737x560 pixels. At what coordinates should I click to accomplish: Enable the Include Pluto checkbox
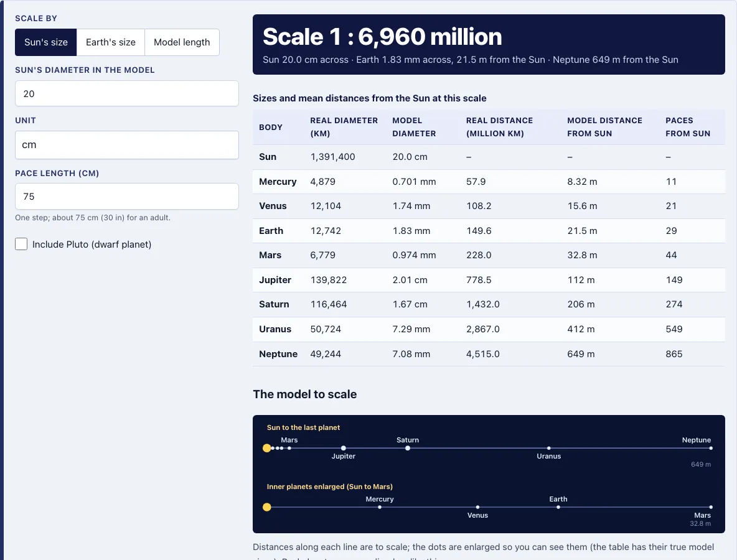(x=21, y=244)
